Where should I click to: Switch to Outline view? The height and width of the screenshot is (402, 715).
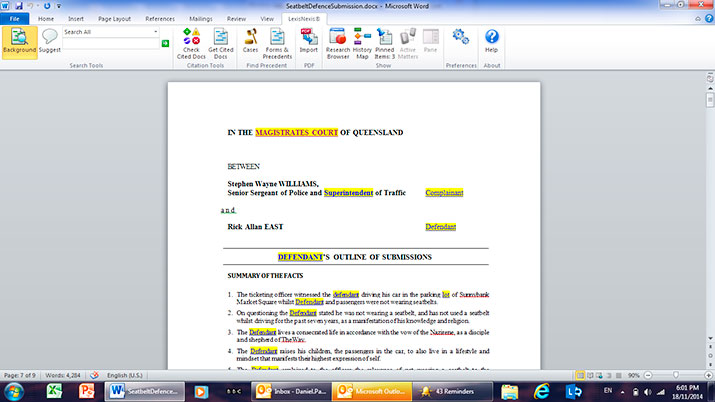click(609, 375)
